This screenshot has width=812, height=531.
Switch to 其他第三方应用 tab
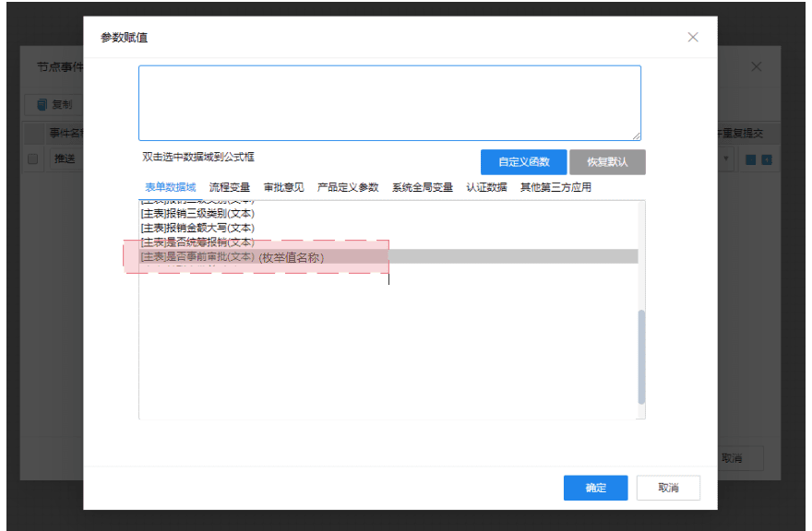(x=555, y=187)
